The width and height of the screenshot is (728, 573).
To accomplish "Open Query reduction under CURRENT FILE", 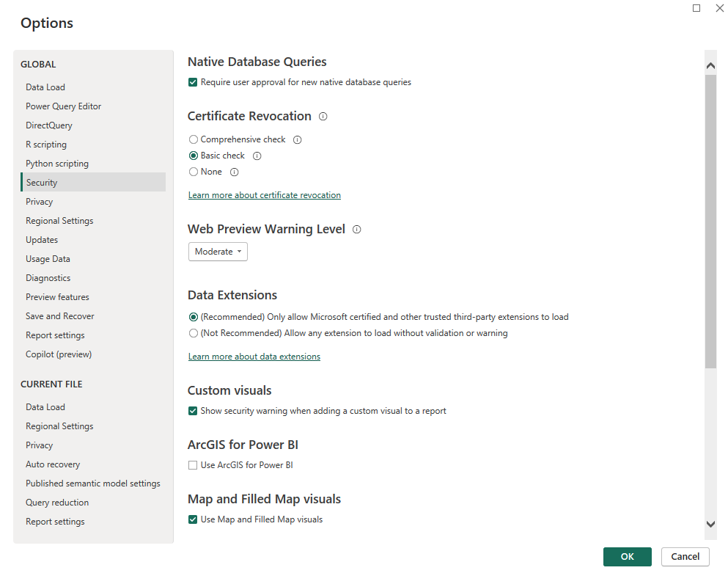I will [56, 502].
